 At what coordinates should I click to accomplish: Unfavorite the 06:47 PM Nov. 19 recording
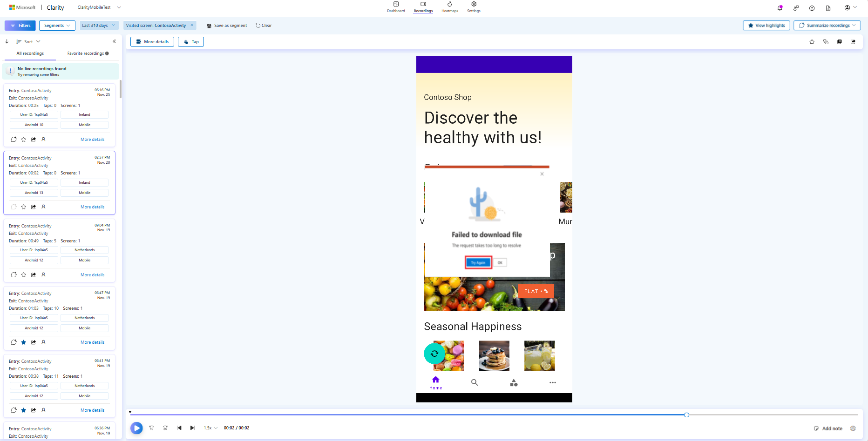pyautogui.click(x=24, y=342)
